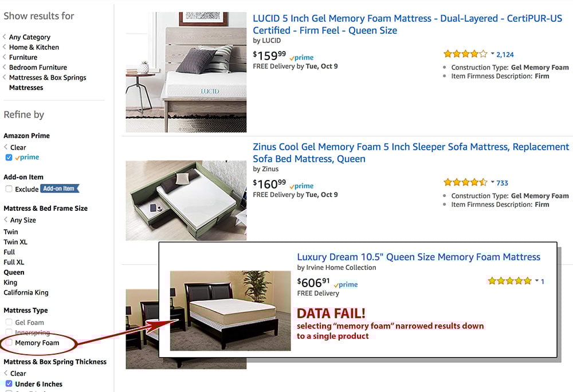Select Bedroom Furniture in the category list

(x=38, y=67)
